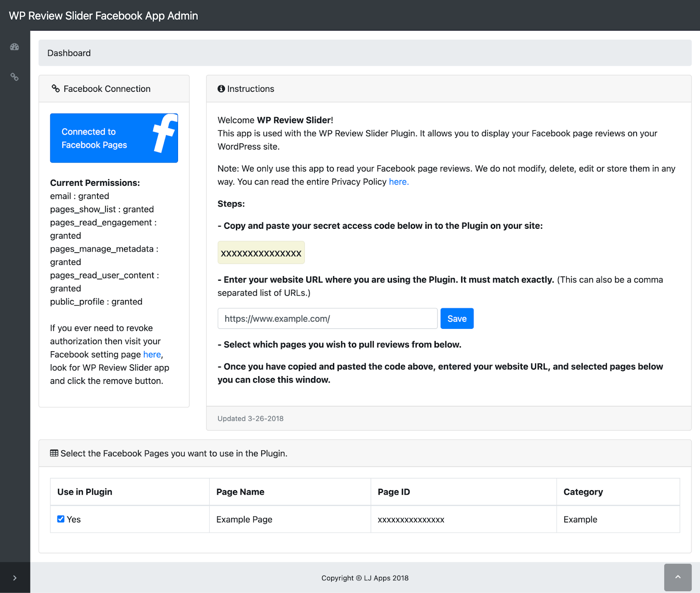Image resolution: width=700 pixels, height=593 pixels.
Task: Focus the website URL input field
Action: click(328, 318)
